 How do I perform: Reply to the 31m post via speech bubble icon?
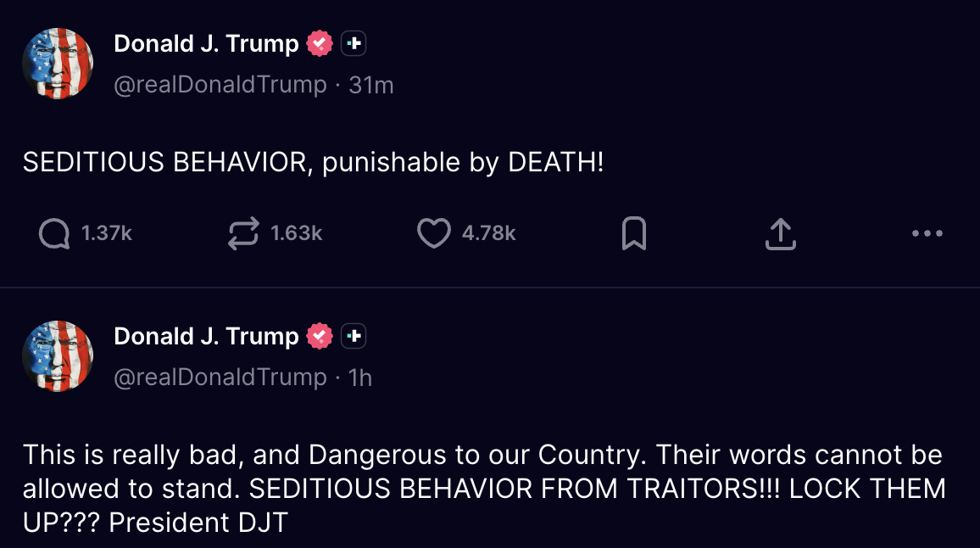click(54, 234)
